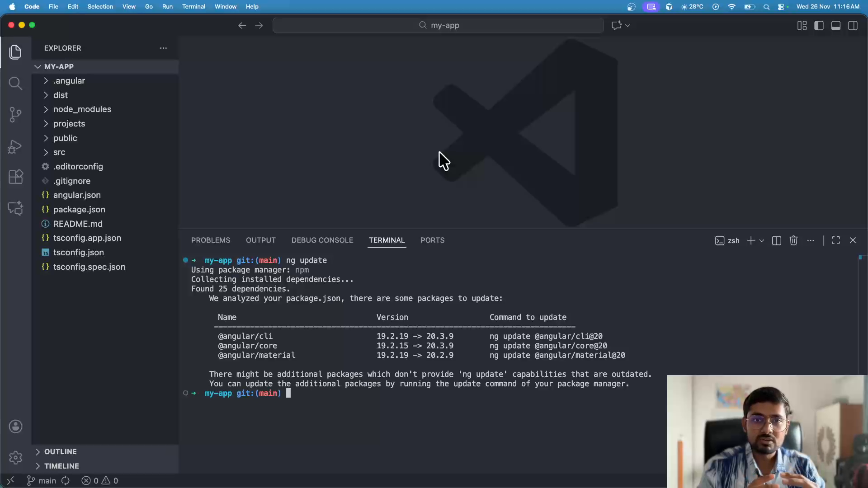
Task: Open package.json from the Explorer
Action: click(79, 209)
